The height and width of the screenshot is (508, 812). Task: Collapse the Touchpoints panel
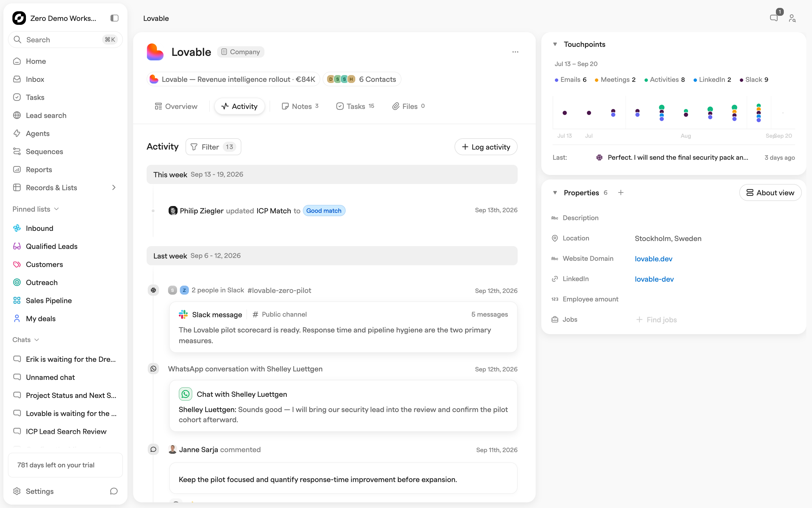coord(555,44)
